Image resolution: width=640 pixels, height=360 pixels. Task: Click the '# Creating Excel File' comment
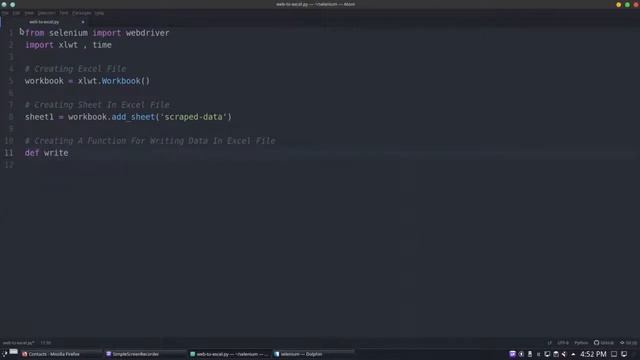pos(76,69)
